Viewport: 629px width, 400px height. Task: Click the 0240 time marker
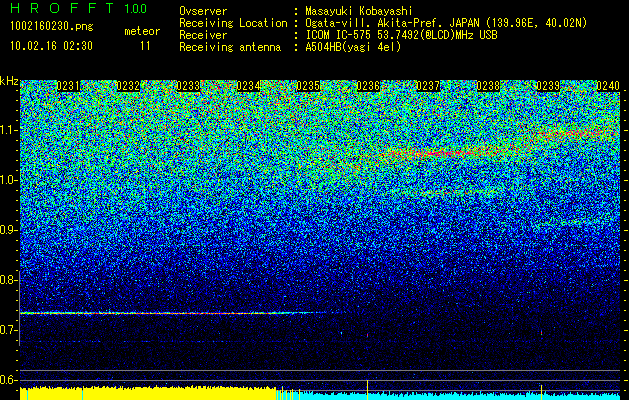coord(608,86)
